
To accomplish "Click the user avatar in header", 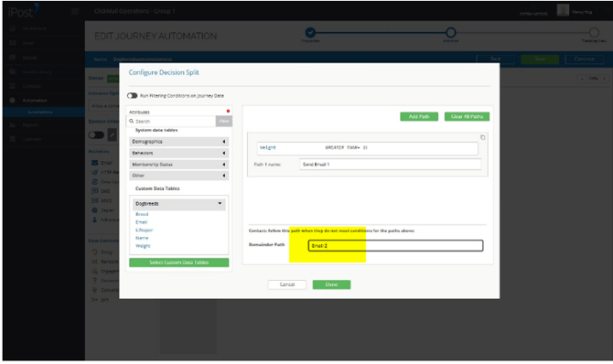I will (563, 11).
